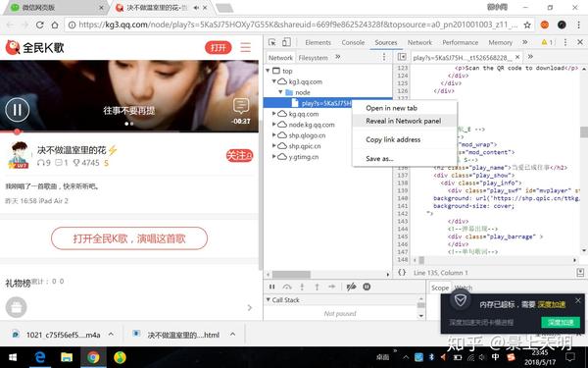
Task: Choose Save as... from context menu
Action: coord(379,159)
